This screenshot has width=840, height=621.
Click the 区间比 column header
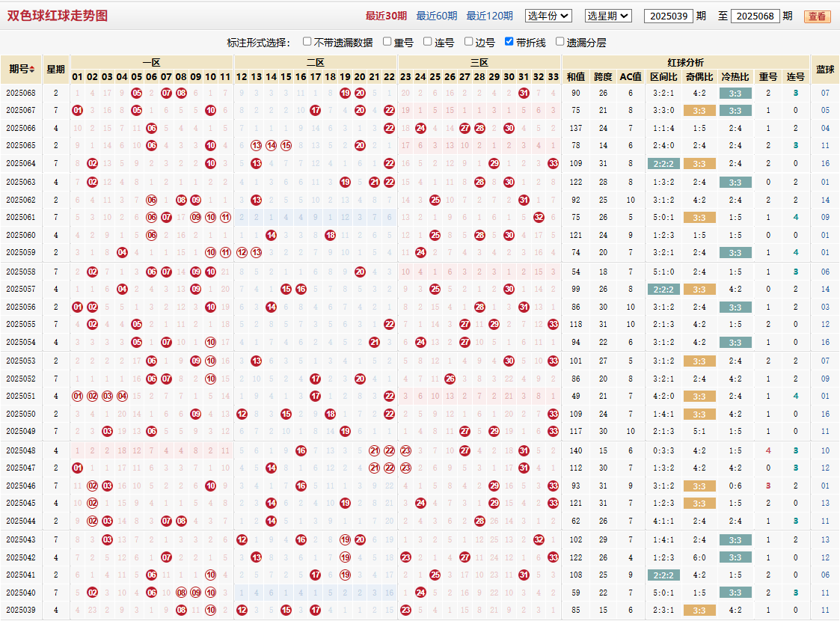tap(663, 76)
